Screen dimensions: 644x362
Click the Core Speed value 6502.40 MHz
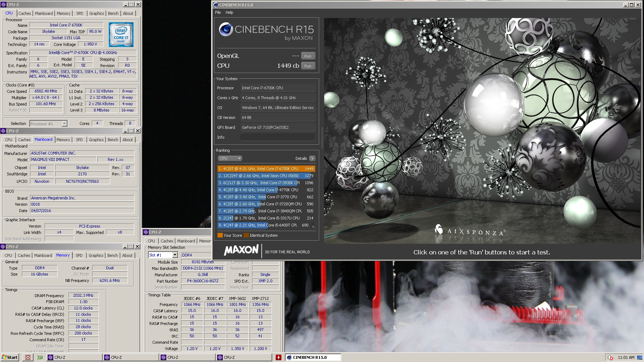(x=46, y=91)
